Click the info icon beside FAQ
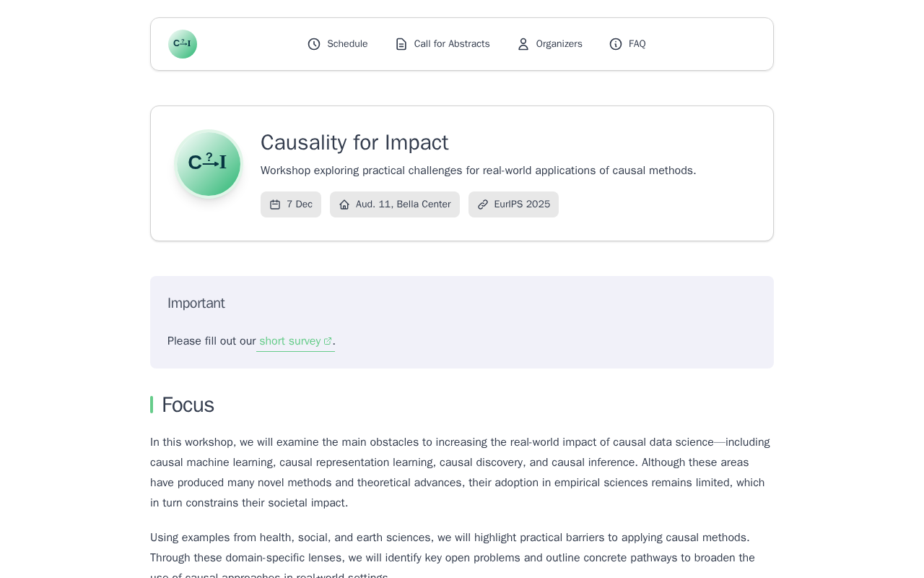This screenshot has height=578, width=924. (x=616, y=44)
